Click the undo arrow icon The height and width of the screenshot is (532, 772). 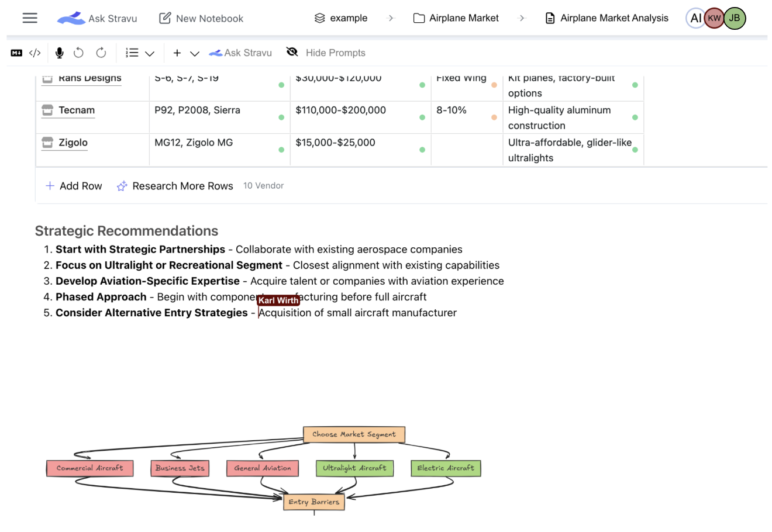point(78,53)
